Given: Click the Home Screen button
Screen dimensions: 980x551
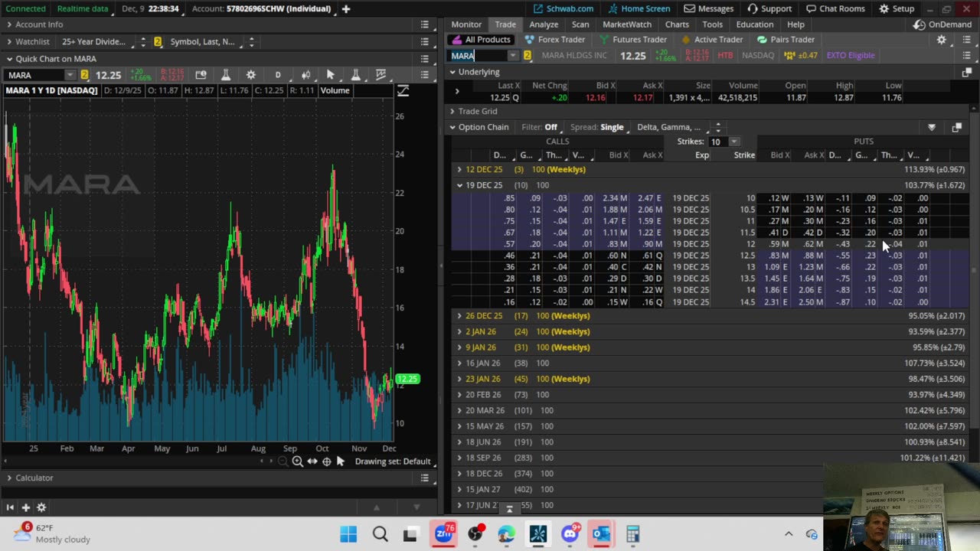Looking at the screenshot, I should [x=639, y=8].
